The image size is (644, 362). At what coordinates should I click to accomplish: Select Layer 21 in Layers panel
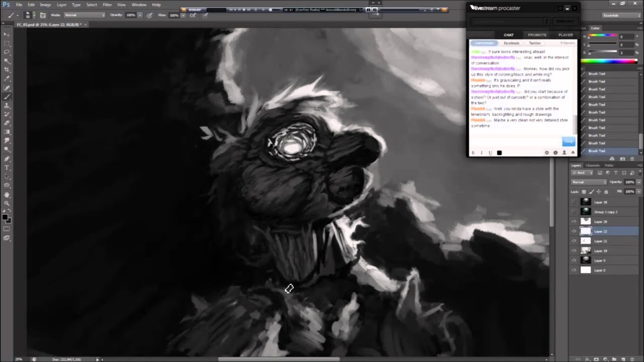(601, 241)
